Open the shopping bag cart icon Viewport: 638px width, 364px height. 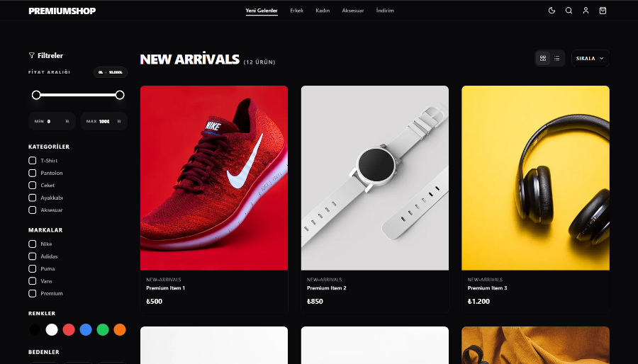coord(603,11)
